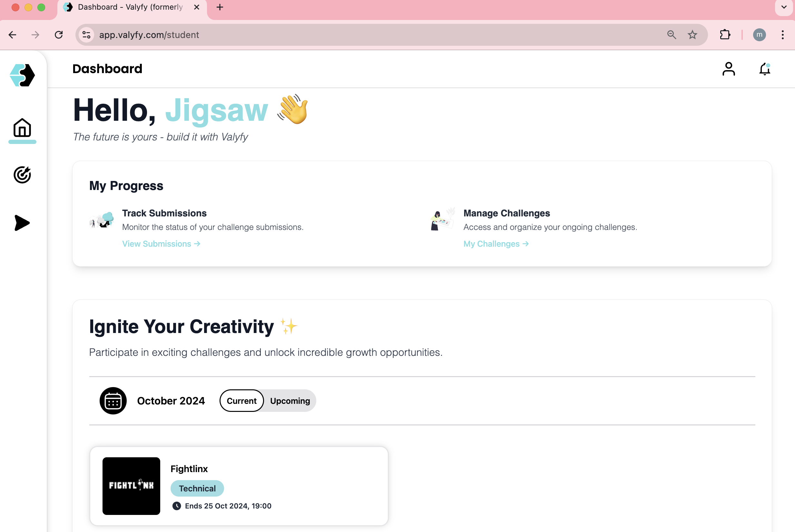795x532 pixels.
Task: Click the browser back navigation arrow
Action: pyautogui.click(x=13, y=34)
